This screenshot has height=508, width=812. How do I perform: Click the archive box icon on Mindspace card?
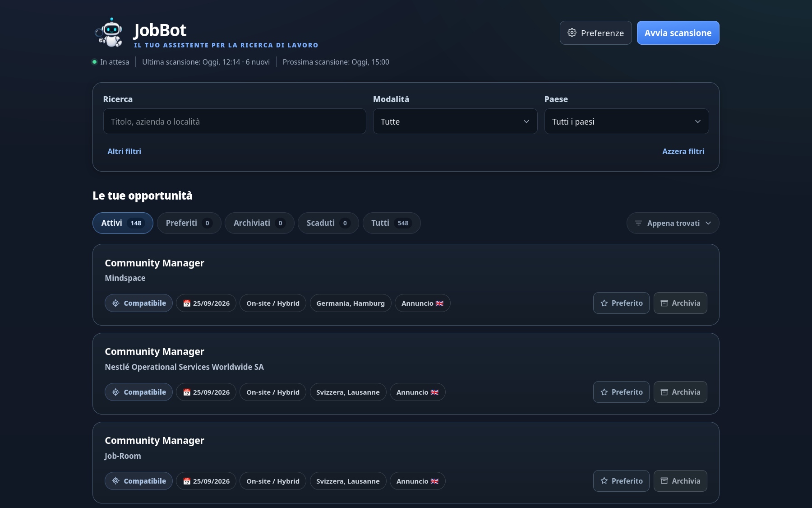664,303
